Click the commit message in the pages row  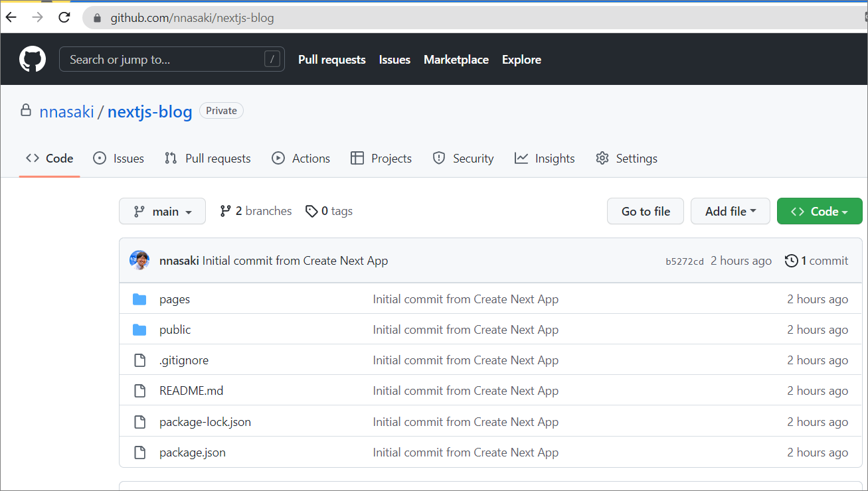[466, 299]
